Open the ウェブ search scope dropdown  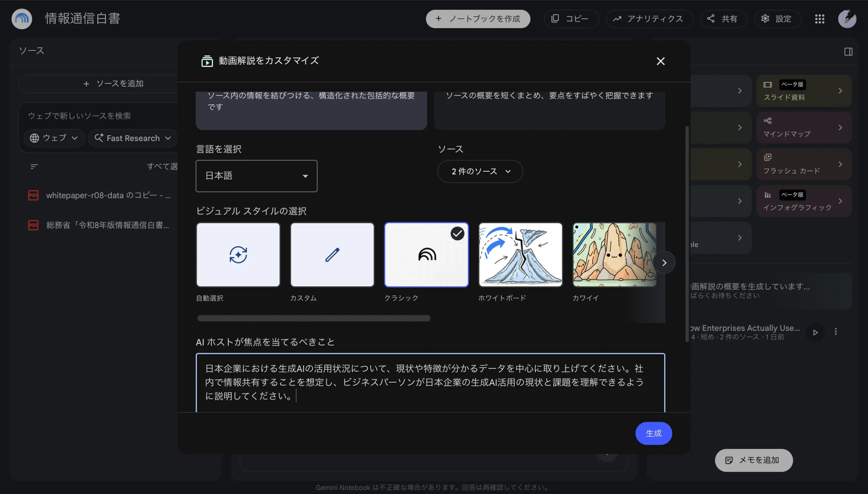pyautogui.click(x=54, y=138)
